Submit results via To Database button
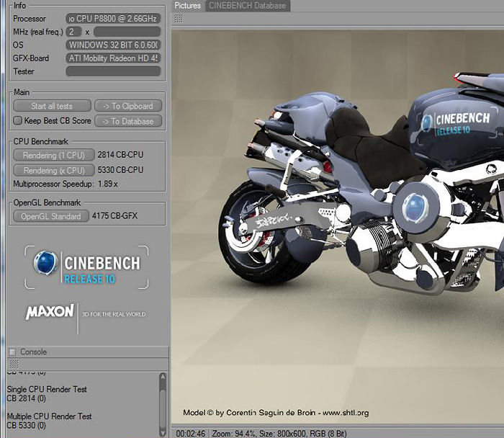 pyautogui.click(x=128, y=121)
